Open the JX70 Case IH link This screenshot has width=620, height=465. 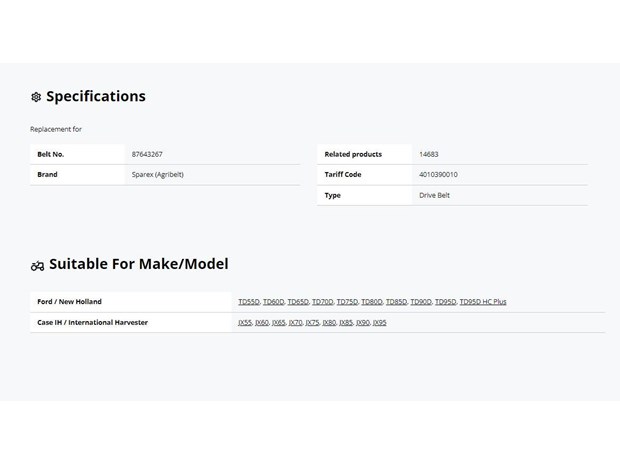pos(295,323)
